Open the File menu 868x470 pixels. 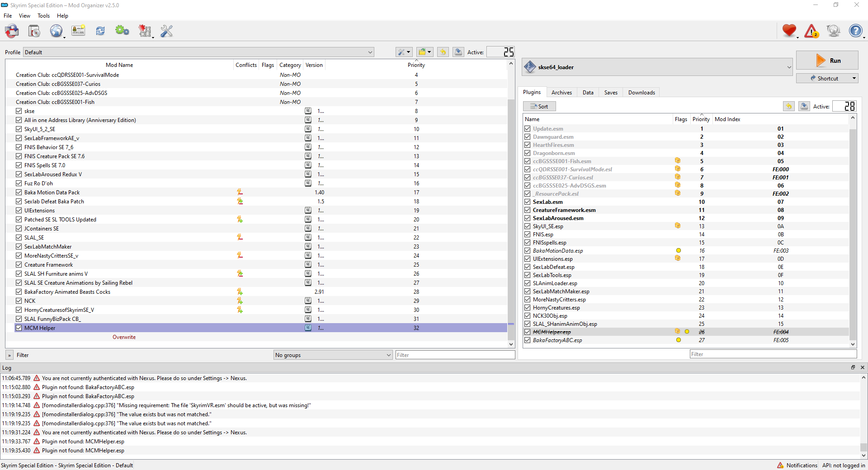click(8, 16)
